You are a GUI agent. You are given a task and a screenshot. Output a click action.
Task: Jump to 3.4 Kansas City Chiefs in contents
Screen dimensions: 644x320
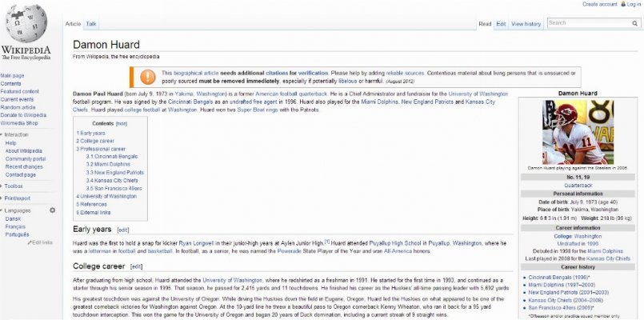point(112,180)
